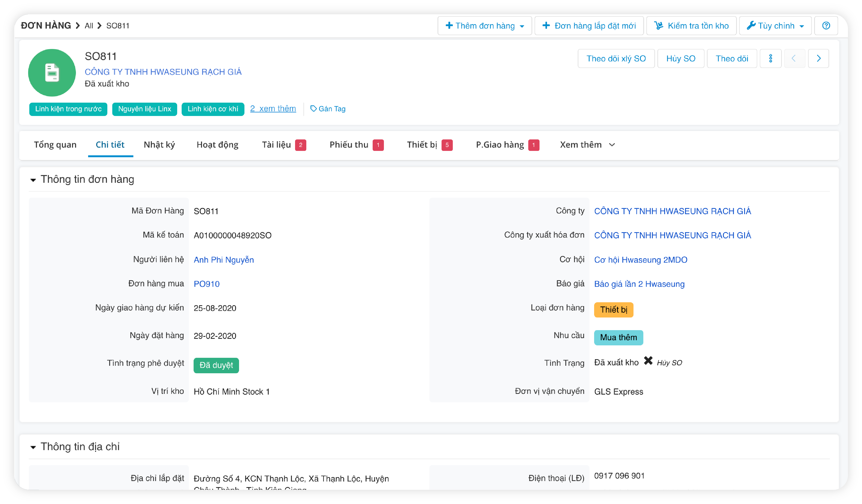Viewport: 862px width, 504px height.
Task: Expand the Xem thêm tabs dropdown
Action: [x=587, y=145]
